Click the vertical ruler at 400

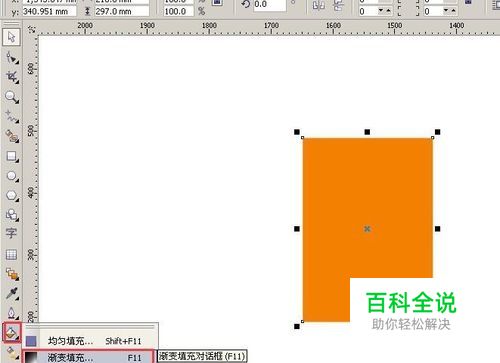point(31,193)
